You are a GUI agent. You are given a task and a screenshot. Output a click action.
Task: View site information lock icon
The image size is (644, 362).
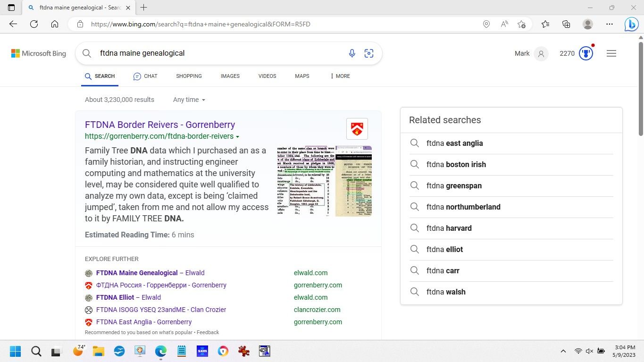coord(80,24)
